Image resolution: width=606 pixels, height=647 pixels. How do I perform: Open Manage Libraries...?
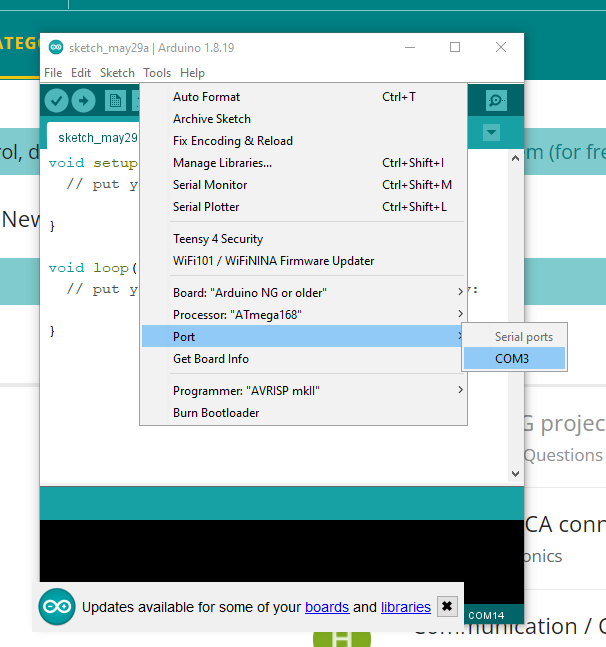click(x=303, y=163)
